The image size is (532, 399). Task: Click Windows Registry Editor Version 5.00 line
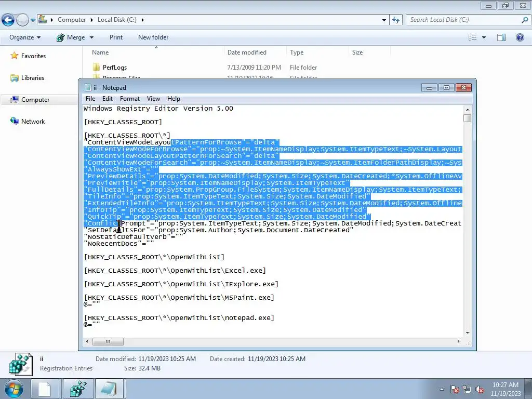click(x=158, y=109)
